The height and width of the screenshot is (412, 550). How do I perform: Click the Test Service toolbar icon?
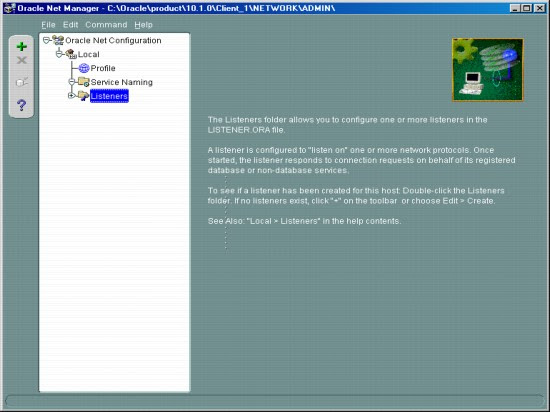22,82
